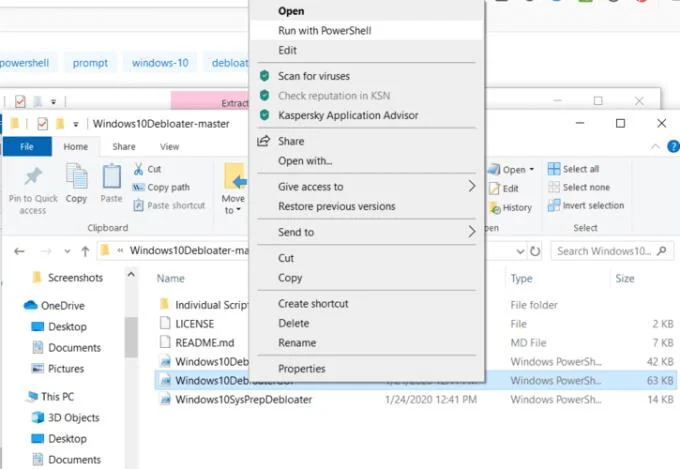
Task: Switch to the Share ribbon tab
Action: pos(124,147)
